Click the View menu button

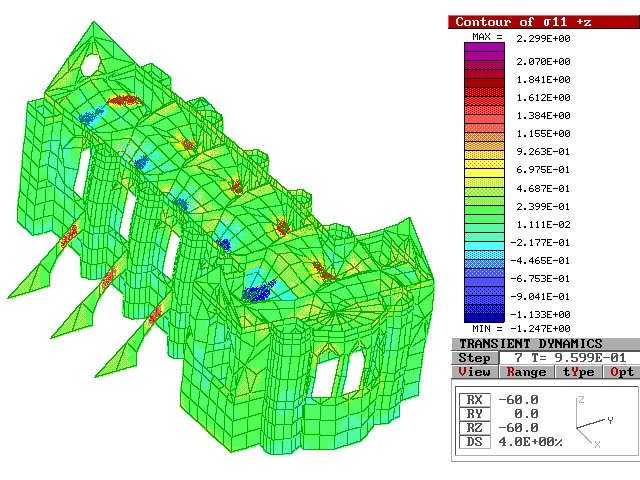pos(474,372)
